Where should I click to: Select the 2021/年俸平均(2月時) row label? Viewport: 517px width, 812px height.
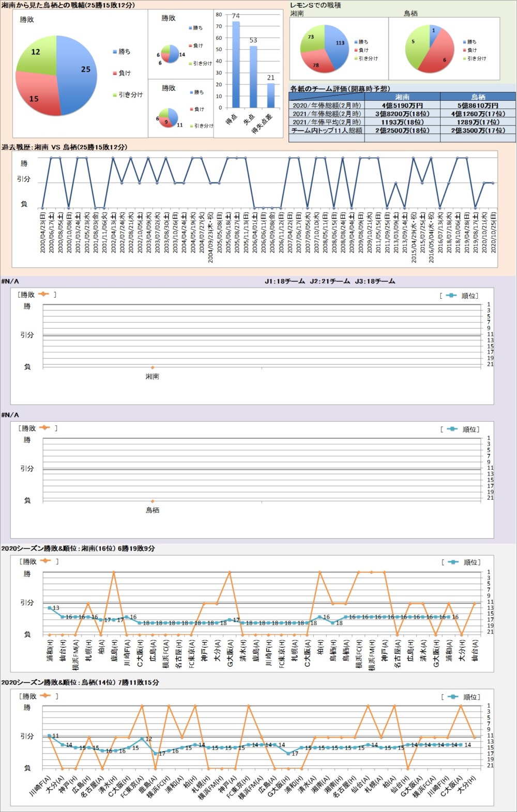click(327, 122)
